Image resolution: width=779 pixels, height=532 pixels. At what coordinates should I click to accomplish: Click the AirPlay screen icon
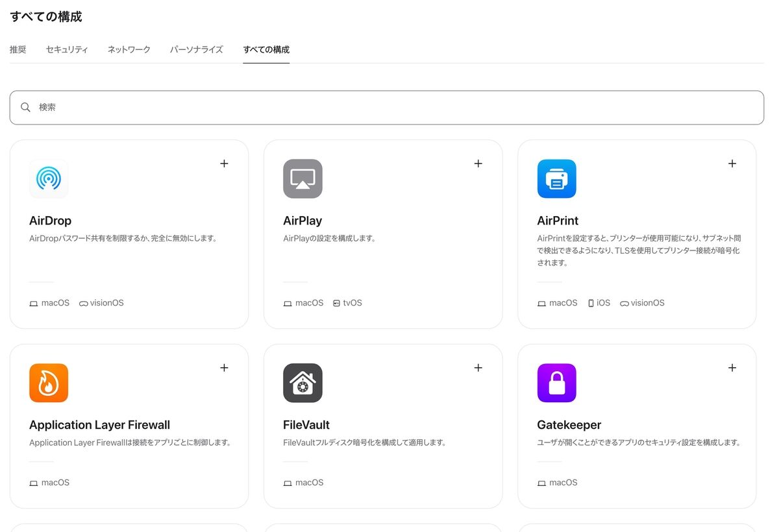(x=303, y=178)
